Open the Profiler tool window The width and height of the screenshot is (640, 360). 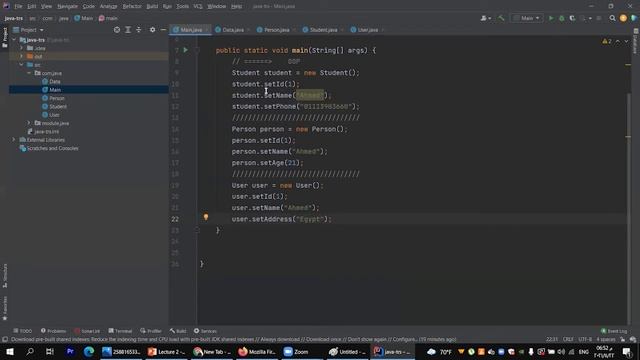[x=151, y=331]
